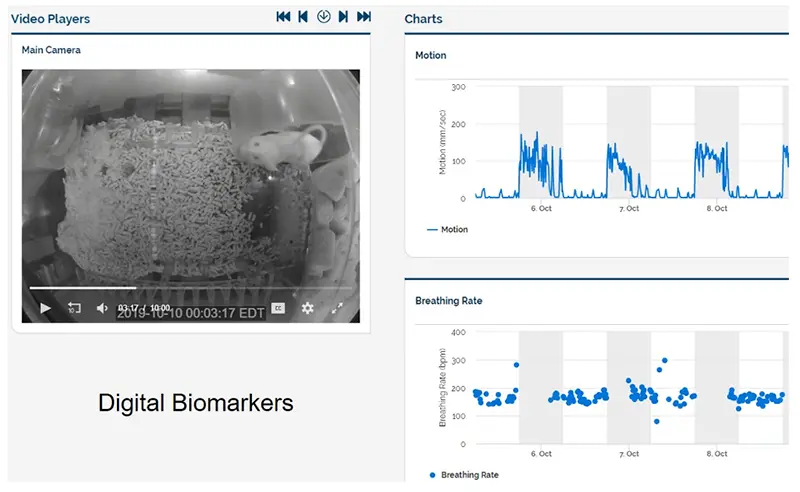Click the 7. Oct label on Motion chart
Viewport: 800px width, 492px height.
(x=629, y=209)
